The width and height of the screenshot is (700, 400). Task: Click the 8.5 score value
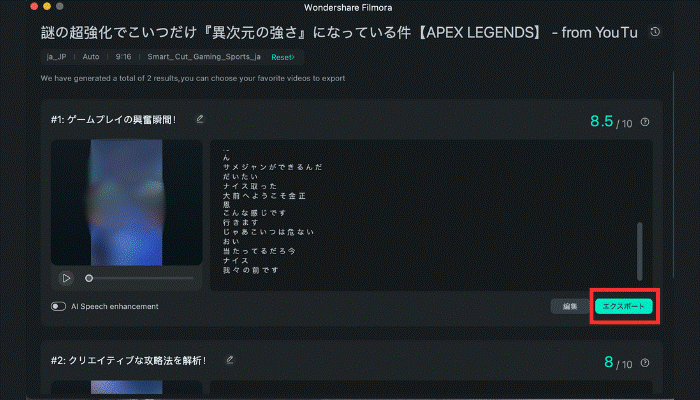pos(601,121)
